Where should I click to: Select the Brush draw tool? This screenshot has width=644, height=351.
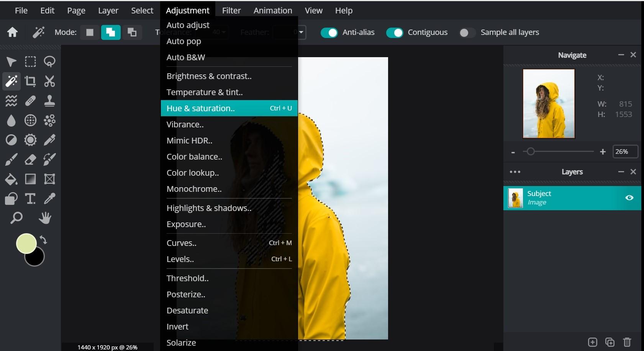[11, 160]
